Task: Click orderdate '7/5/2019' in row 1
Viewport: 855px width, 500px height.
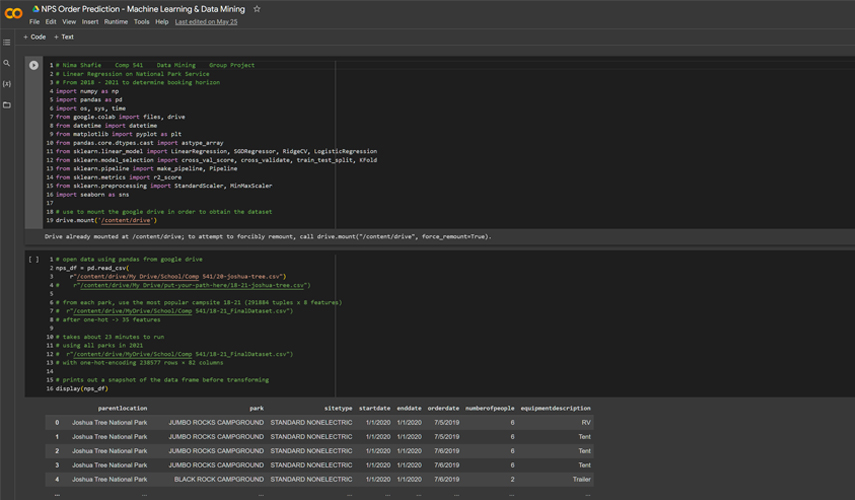Action: (x=447, y=437)
